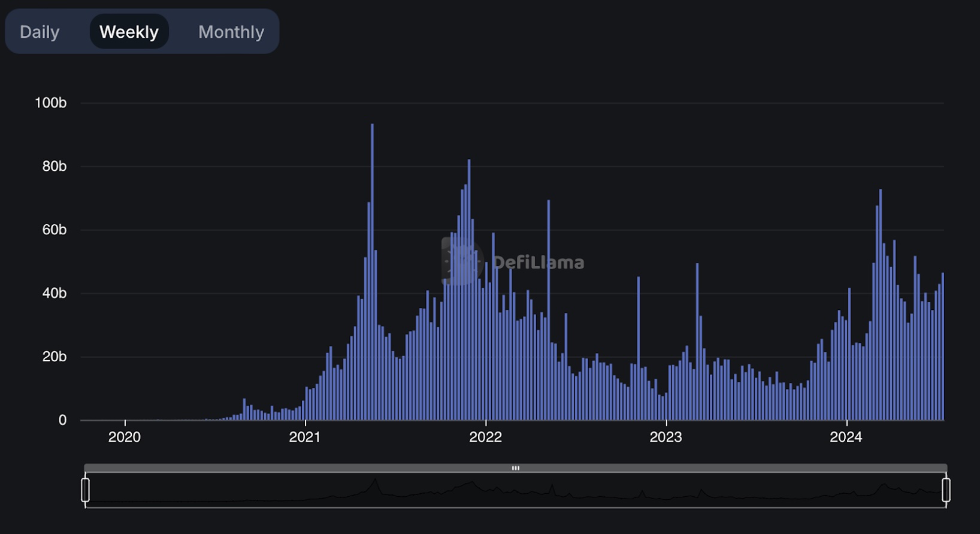Click the grip icon on zoom bar

[515, 468]
